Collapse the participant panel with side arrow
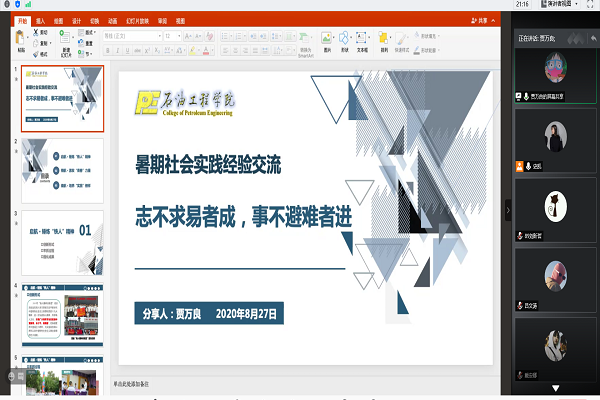This screenshot has height=400, width=600. [x=507, y=209]
